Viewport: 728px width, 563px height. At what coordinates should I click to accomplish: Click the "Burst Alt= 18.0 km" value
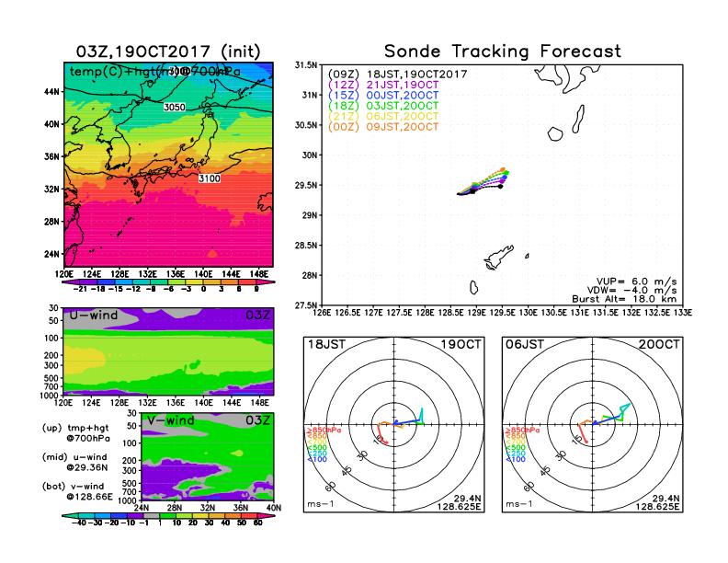tap(624, 299)
